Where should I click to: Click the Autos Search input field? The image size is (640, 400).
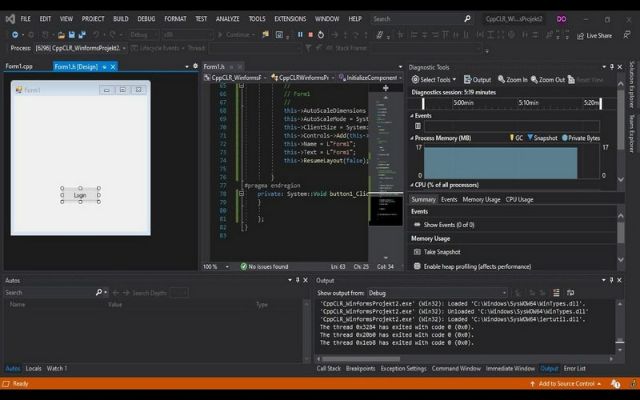[49, 292]
